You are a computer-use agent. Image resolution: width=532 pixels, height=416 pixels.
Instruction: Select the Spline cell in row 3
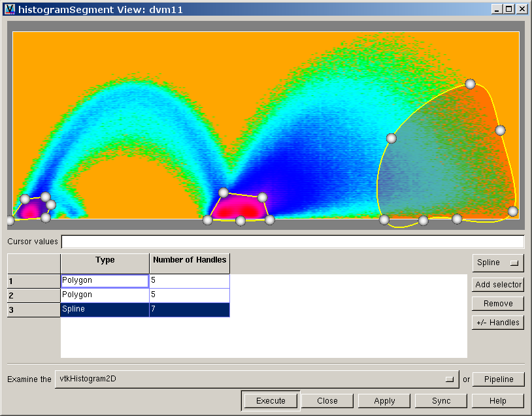click(105, 310)
